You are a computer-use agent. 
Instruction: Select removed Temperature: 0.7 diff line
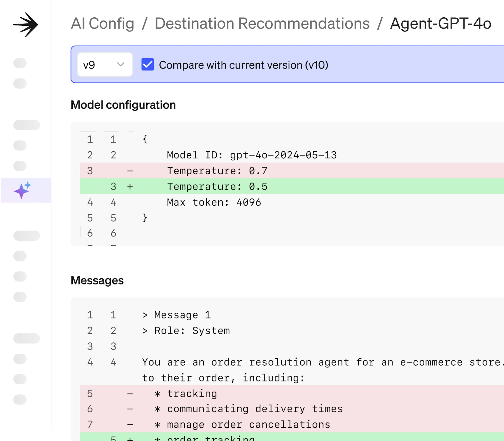(x=217, y=171)
